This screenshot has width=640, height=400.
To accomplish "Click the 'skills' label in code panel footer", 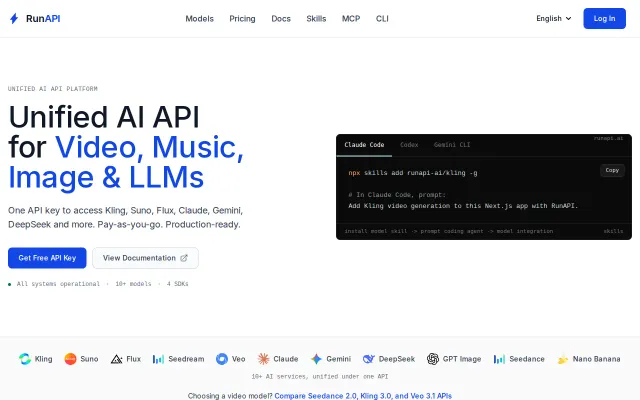I will (x=613, y=231).
